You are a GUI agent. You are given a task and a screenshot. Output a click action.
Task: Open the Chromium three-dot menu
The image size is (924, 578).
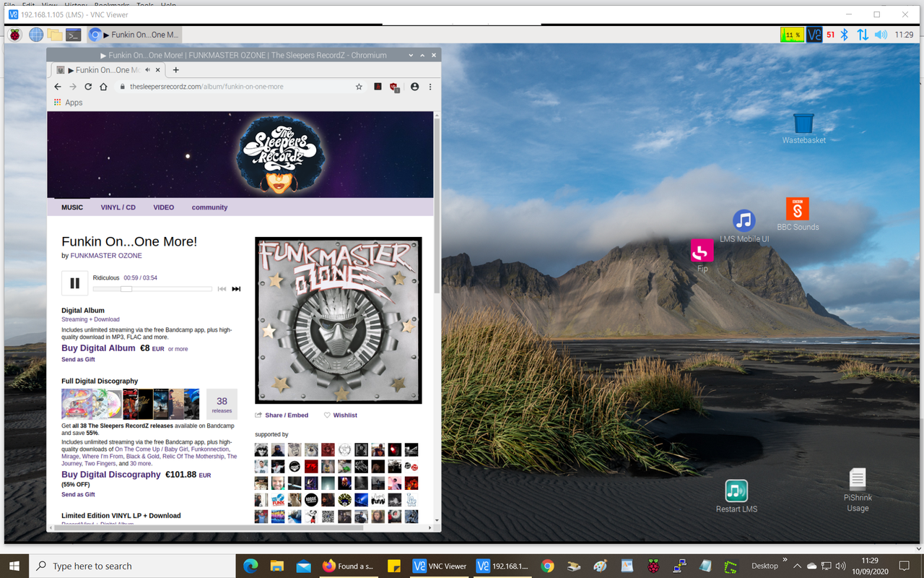[x=430, y=87]
